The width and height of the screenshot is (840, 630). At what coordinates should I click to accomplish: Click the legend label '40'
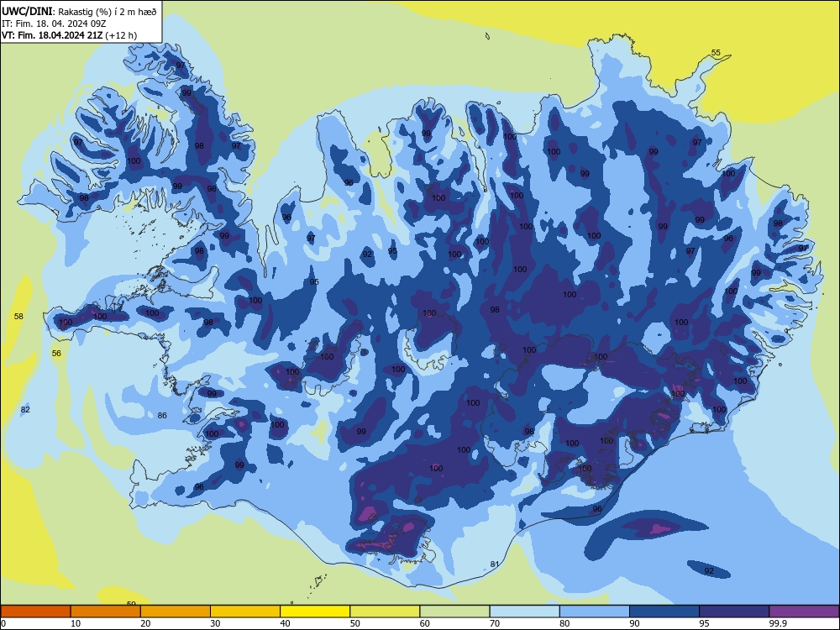(x=285, y=623)
